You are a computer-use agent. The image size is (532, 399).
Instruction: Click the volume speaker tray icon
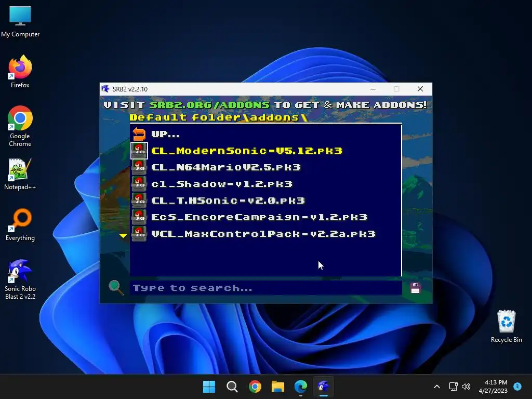coord(466,387)
